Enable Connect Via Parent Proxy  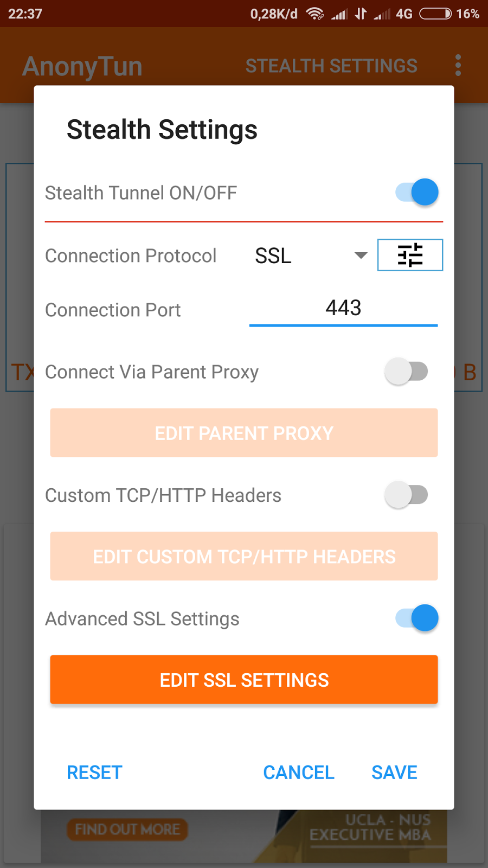click(x=407, y=372)
